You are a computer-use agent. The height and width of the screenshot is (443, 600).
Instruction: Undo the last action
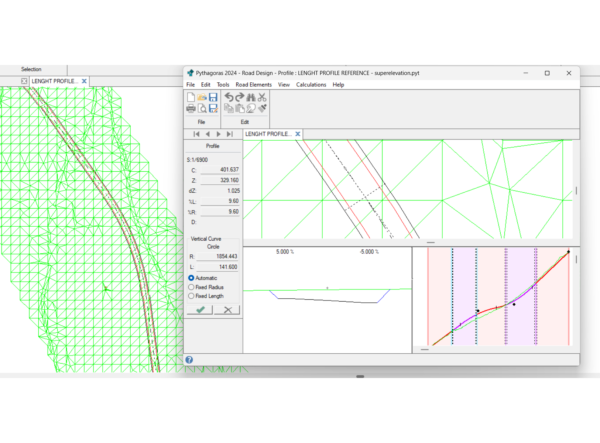pyautogui.click(x=229, y=97)
